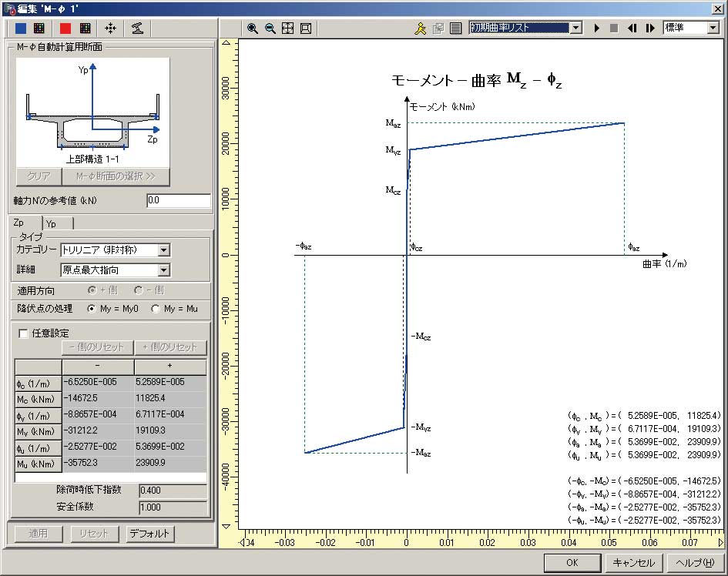Click the yellow running figure icon
Image resolution: width=728 pixels, height=576 pixels.
[x=420, y=28]
